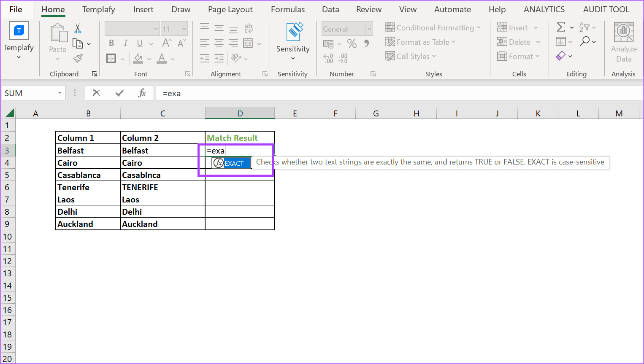644x364 pixels.
Task: Switch to the Formulas tab
Action: (x=288, y=9)
